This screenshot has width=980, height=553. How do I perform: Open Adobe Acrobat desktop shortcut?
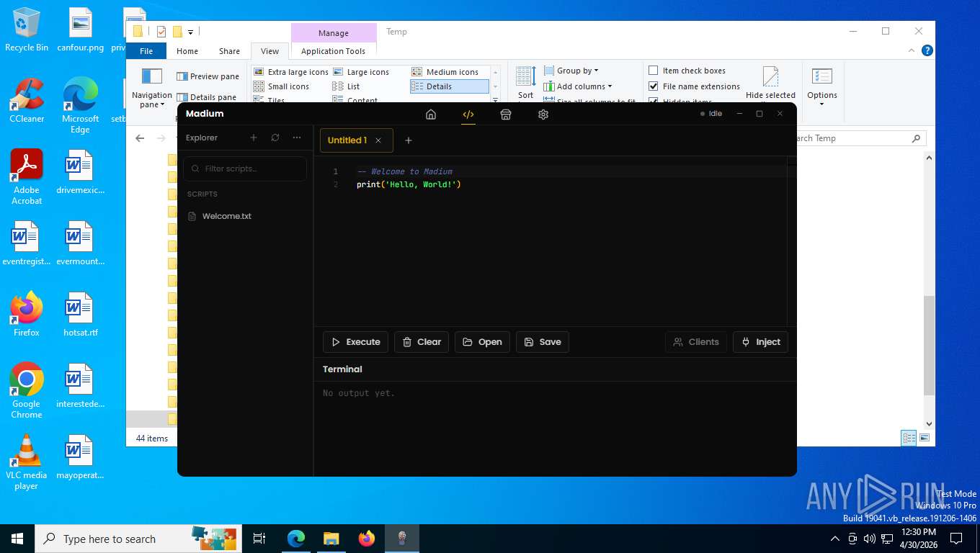point(27,176)
